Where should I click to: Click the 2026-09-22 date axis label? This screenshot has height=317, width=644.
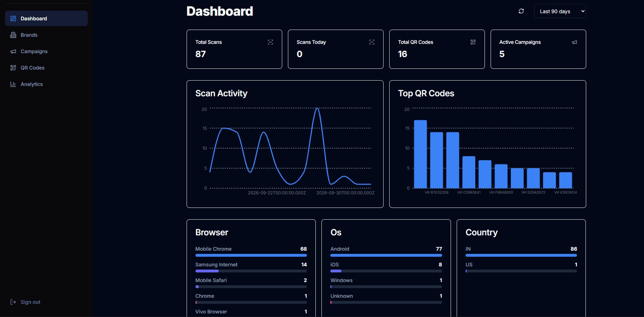pyautogui.click(x=277, y=193)
